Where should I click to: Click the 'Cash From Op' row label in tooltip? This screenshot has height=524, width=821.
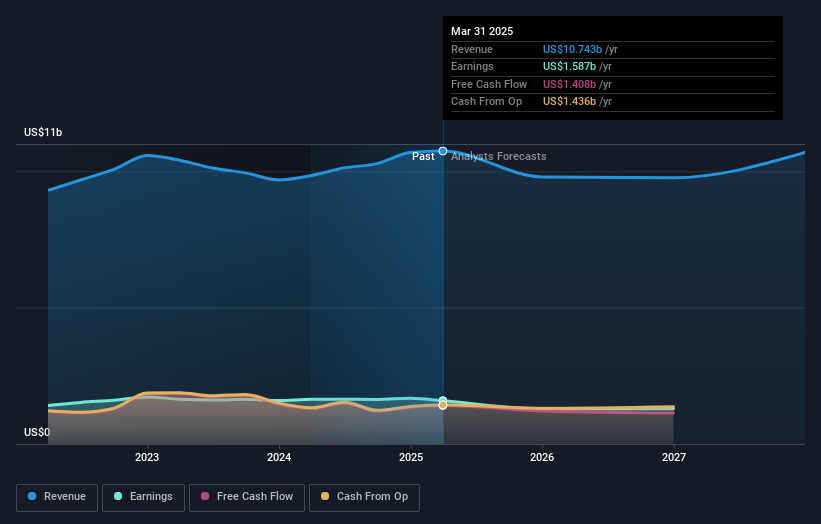pyautogui.click(x=486, y=102)
